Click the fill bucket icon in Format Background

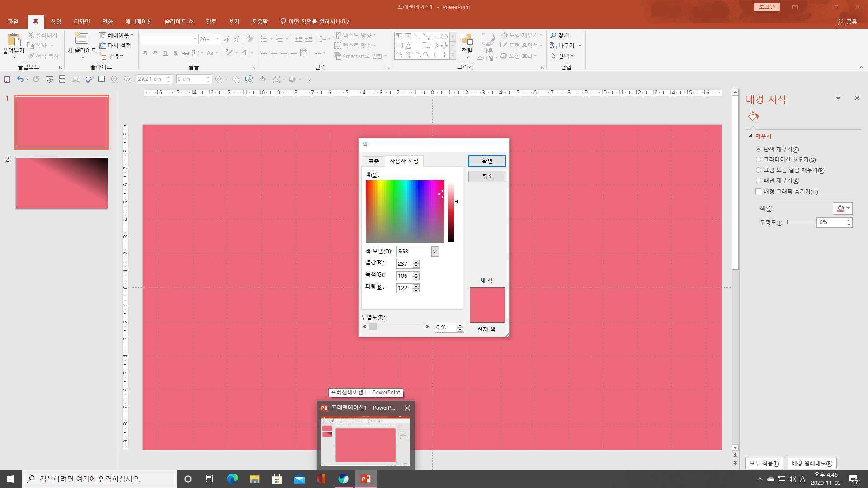[753, 116]
